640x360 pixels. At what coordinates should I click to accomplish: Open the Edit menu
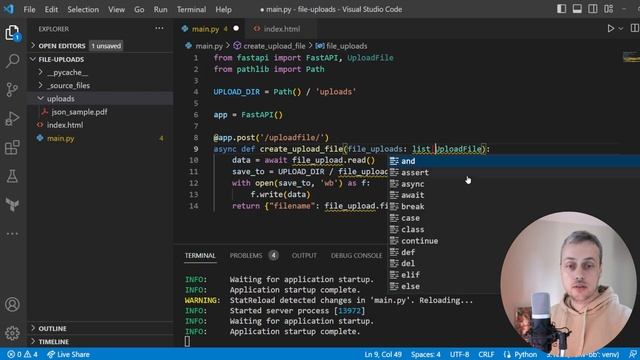point(51,9)
